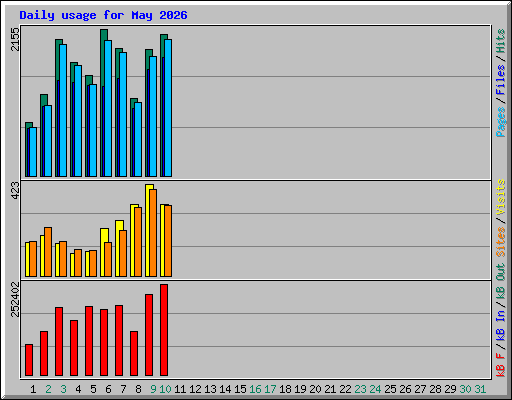
Task: Click the 'kB In' legend label
Action: pyautogui.click(x=501, y=325)
